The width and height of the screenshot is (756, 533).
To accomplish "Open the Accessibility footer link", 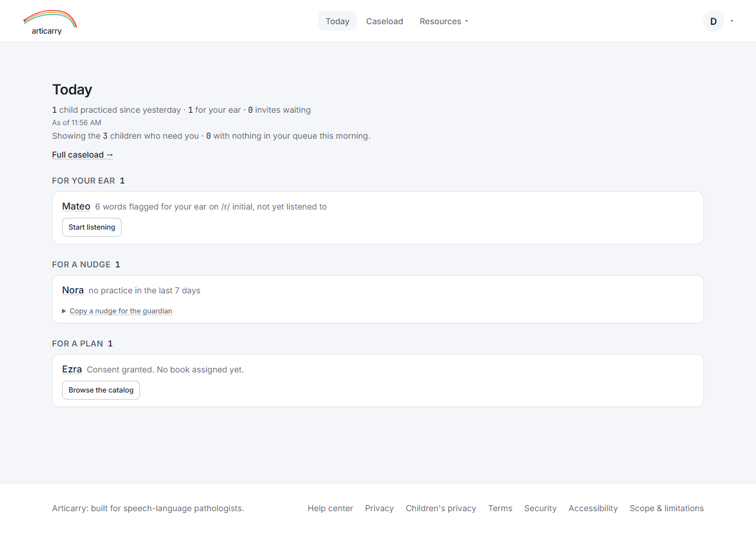I will 593,508.
